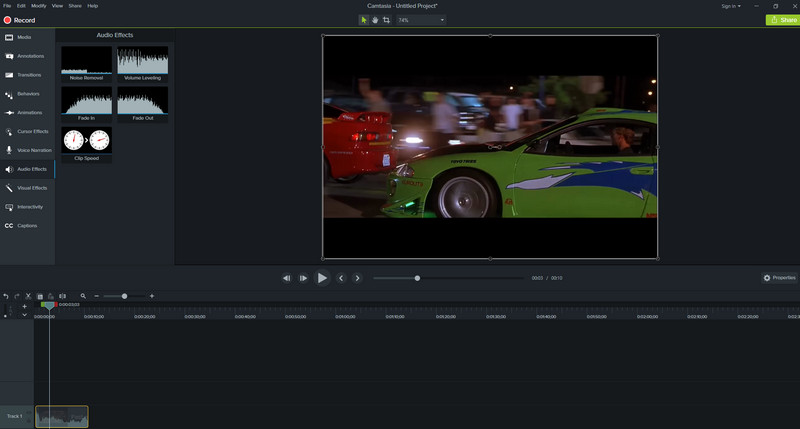Select the Audio Effects tab
Viewport: 800px width, 429px height.
27,169
